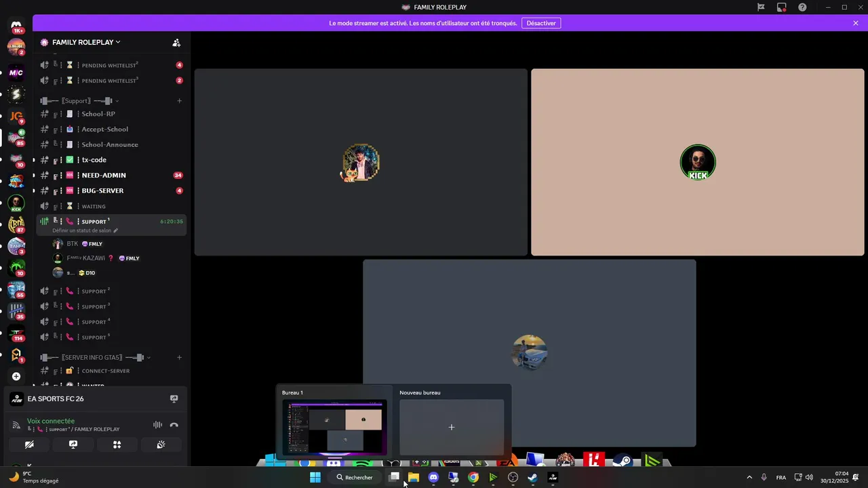868x488 pixels.
Task: Open Discord direct messages home icon
Action: click(x=16, y=25)
